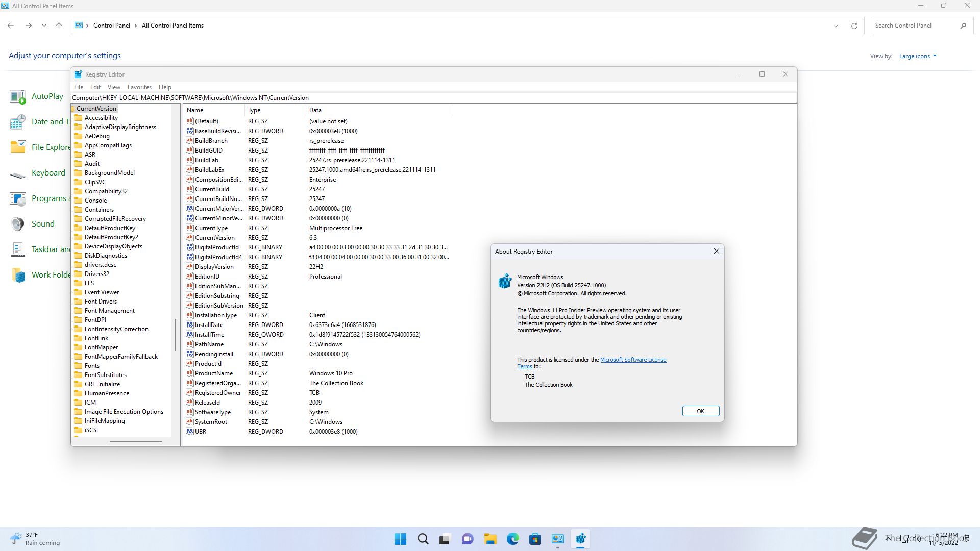Select the EditionID value row

coord(317,277)
